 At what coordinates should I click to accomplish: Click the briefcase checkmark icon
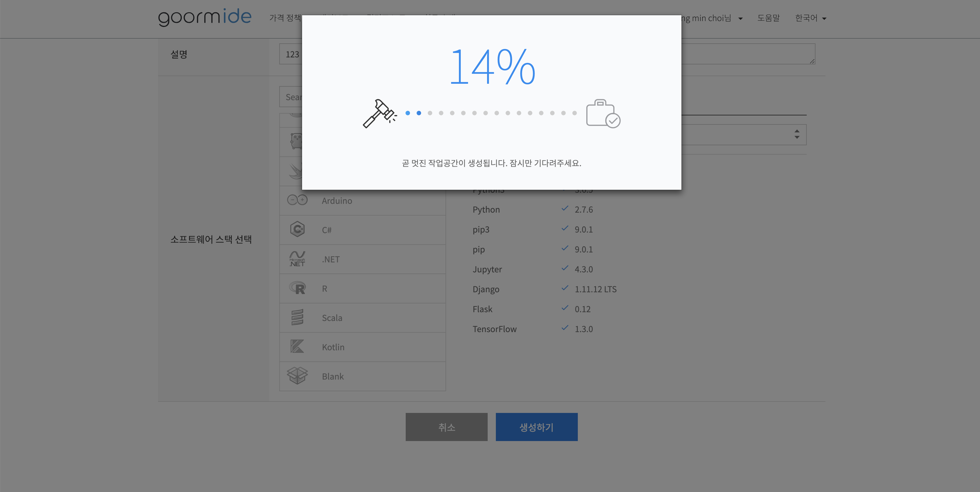[x=603, y=114]
